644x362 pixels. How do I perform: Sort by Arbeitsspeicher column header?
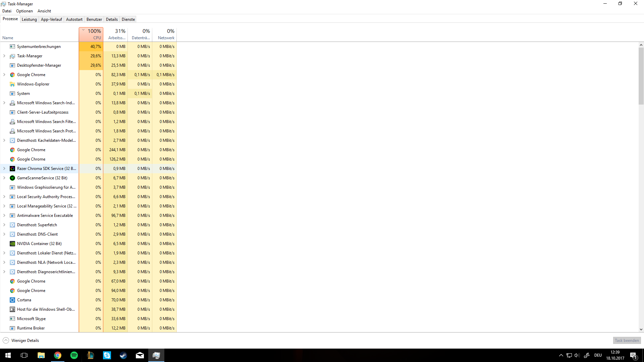coord(116,34)
